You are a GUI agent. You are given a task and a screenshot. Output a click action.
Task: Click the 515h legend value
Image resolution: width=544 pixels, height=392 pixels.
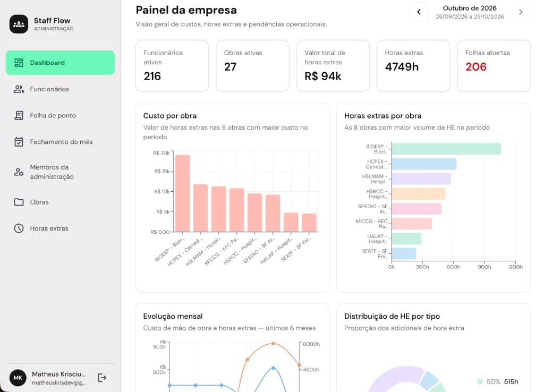pyautogui.click(x=511, y=381)
